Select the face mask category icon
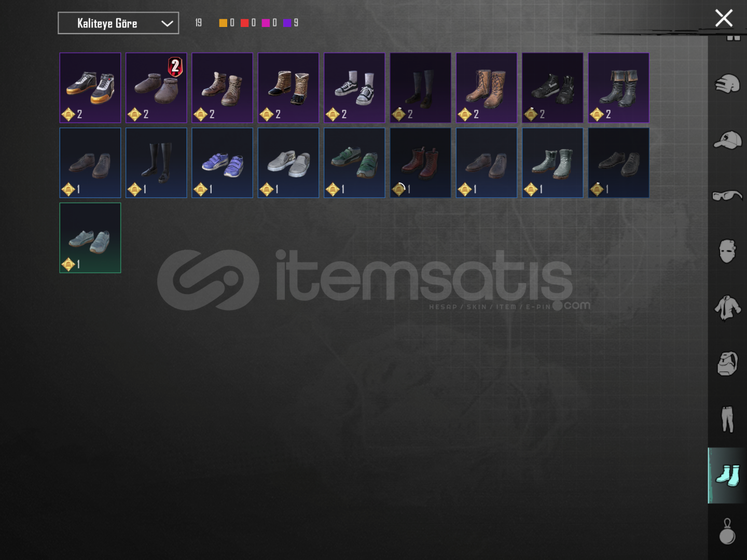The width and height of the screenshot is (747, 560). (727, 251)
